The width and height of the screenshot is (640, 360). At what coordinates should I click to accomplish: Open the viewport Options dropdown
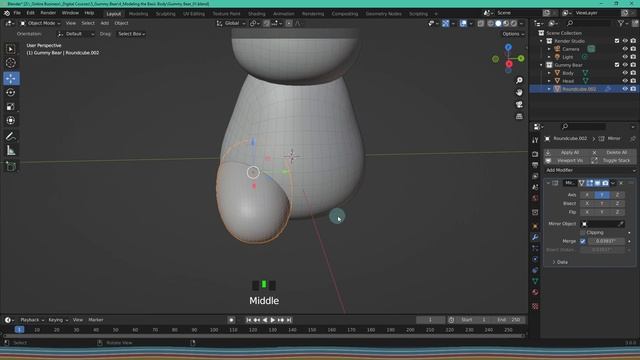tap(513, 34)
